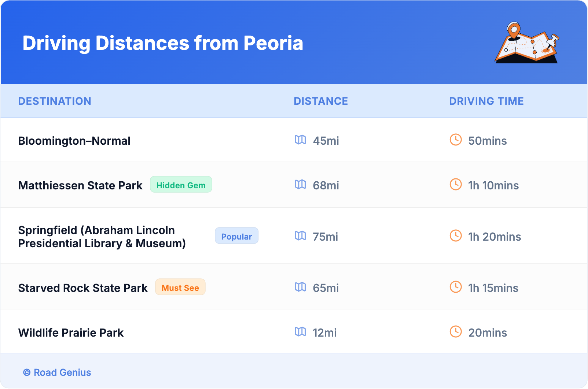
Task: Open the Road Genius copyright link
Action: tap(57, 373)
